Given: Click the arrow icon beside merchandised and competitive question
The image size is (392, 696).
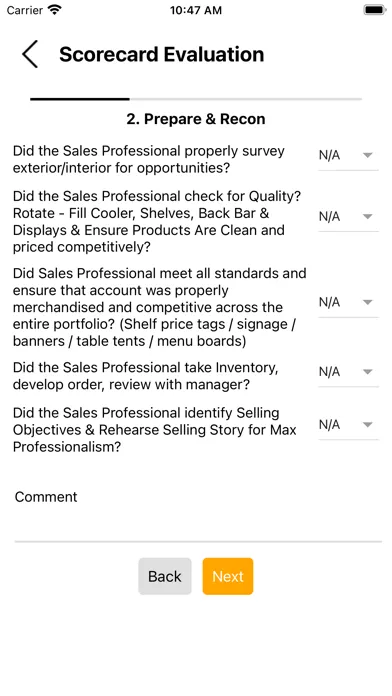Looking at the screenshot, I should pyautogui.click(x=367, y=302).
